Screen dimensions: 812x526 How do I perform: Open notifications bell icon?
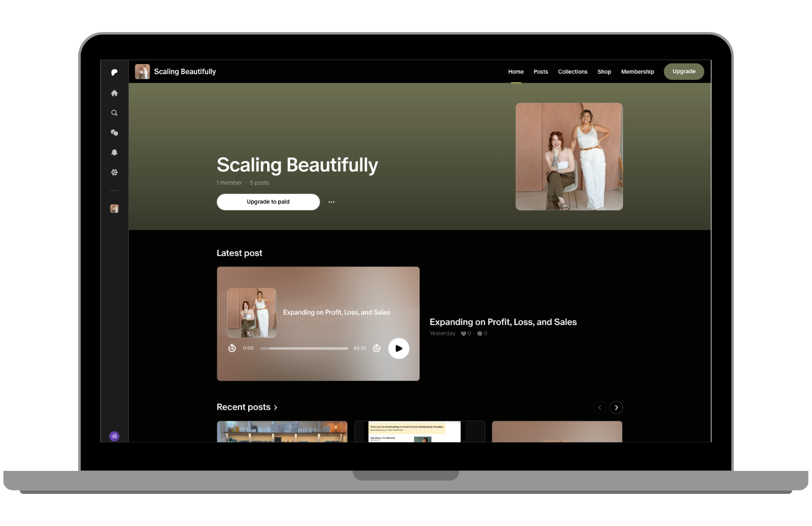(114, 152)
